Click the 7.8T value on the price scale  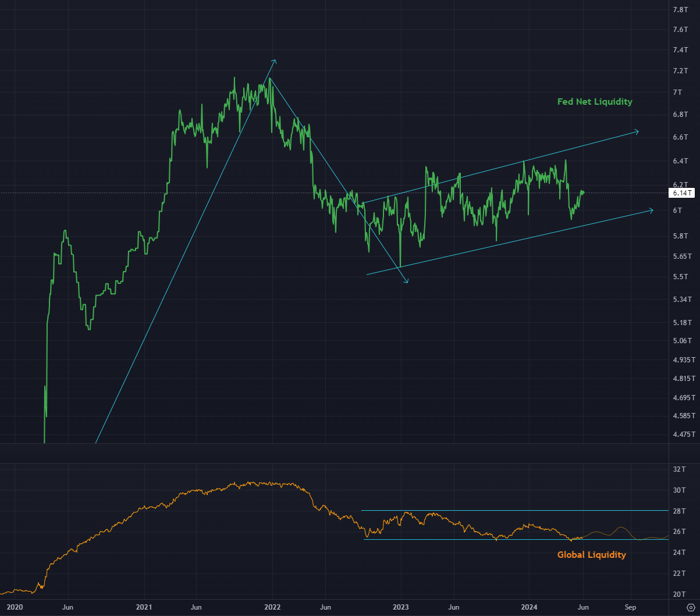(x=681, y=10)
